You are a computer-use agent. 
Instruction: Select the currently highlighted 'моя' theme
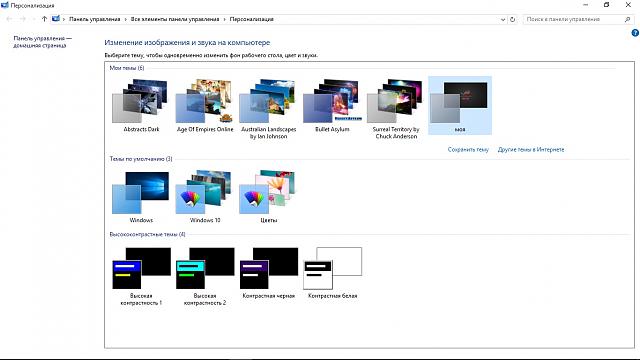(460, 106)
